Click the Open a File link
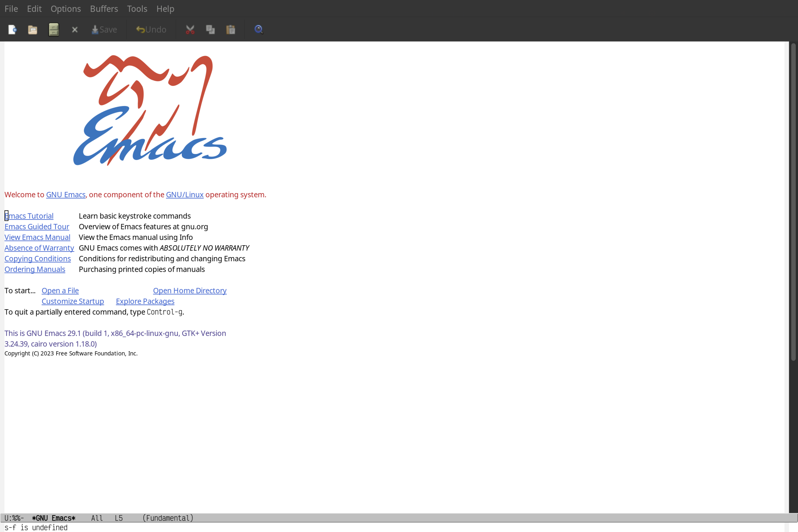 59,290
